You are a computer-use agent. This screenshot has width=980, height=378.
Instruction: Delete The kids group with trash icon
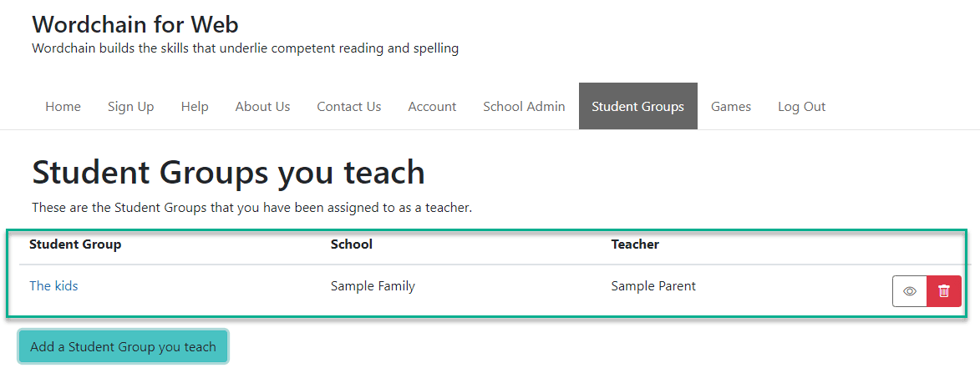point(944,291)
